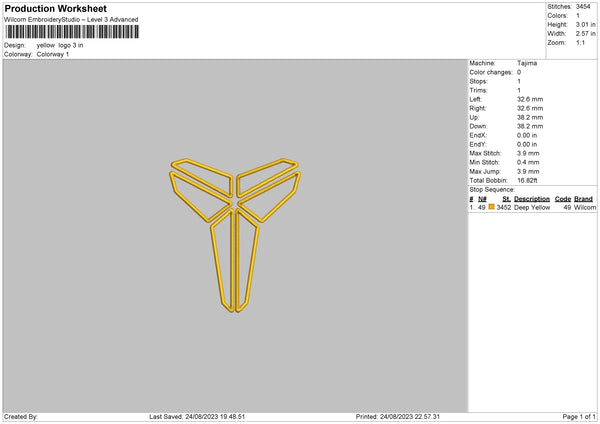Click the 'Code' column header
Image resolution: width=600 pixels, height=424 pixels.
tap(563, 199)
